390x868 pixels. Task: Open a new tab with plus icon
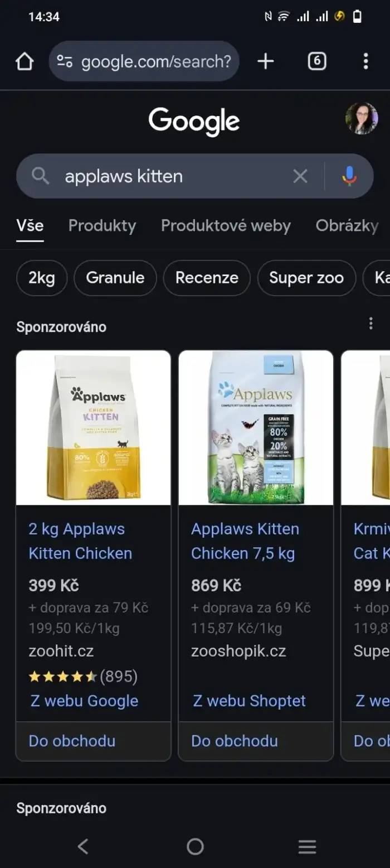click(x=266, y=61)
